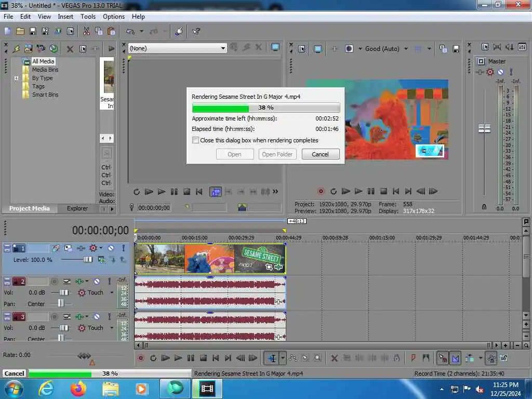Open the Edit menu
Image resolution: width=532 pixels, height=399 pixels.
25,16
